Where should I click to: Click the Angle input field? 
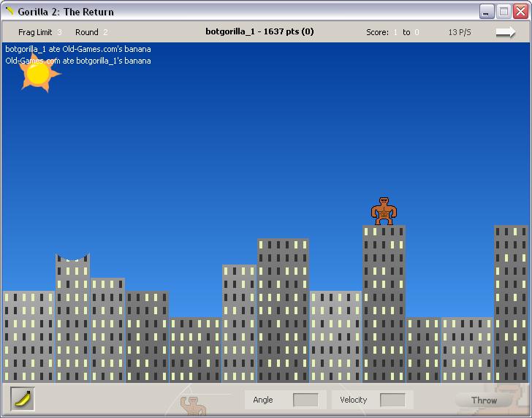click(x=305, y=400)
